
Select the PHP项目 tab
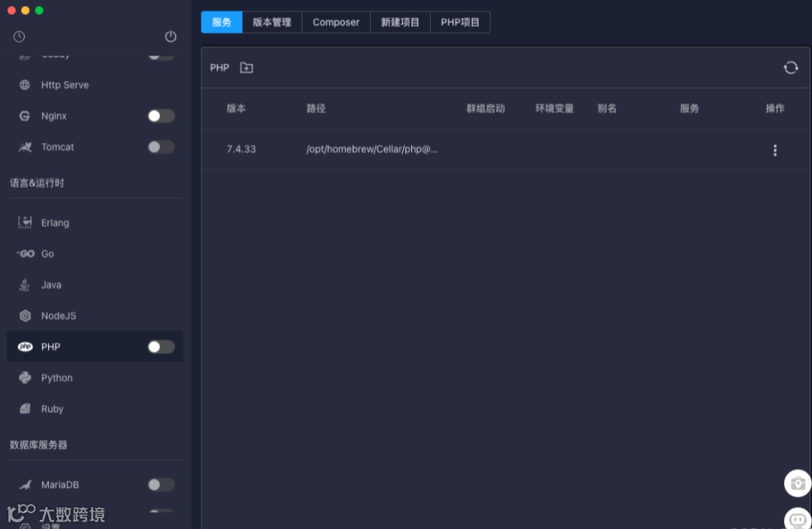[460, 22]
